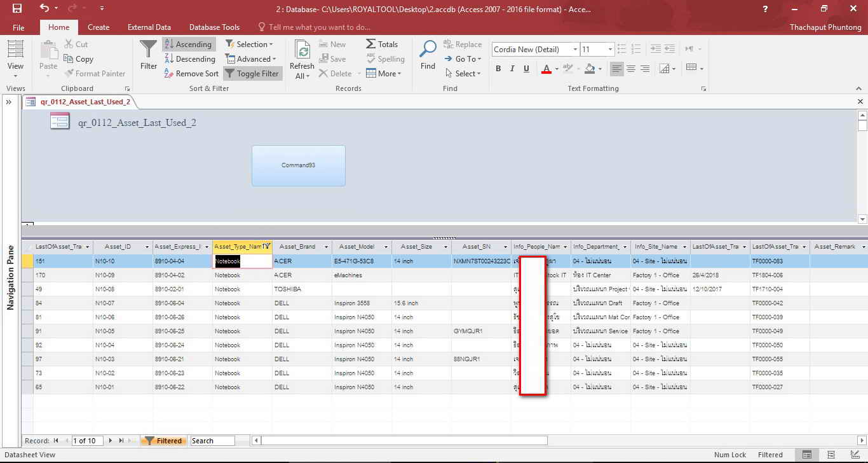Image resolution: width=868 pixels, height=463 pixels.
Task: Click Copy in the Clipboard group
Action: (79, 59)
